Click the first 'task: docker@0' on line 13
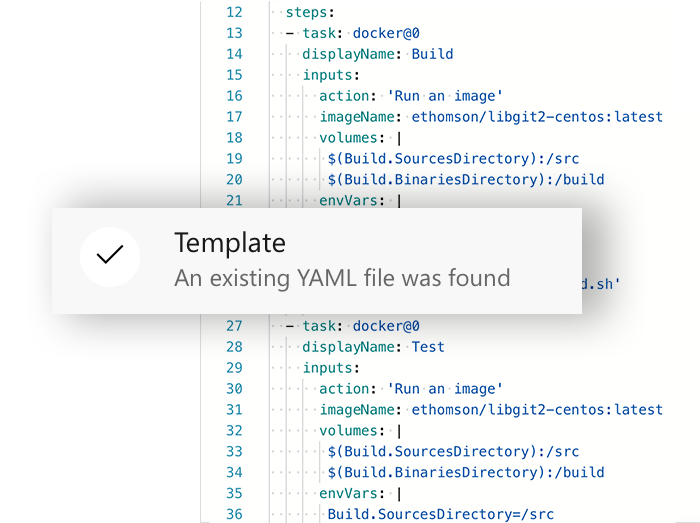 (x=361, y=33)
